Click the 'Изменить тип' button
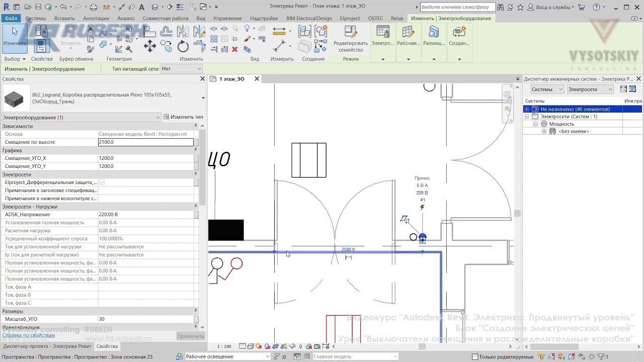644x362 pixels. tap(183, 117)
